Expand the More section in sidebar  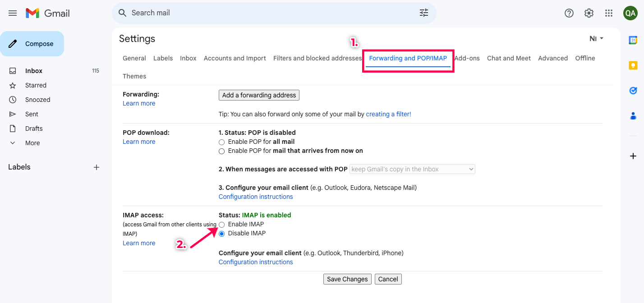(32, 143)
